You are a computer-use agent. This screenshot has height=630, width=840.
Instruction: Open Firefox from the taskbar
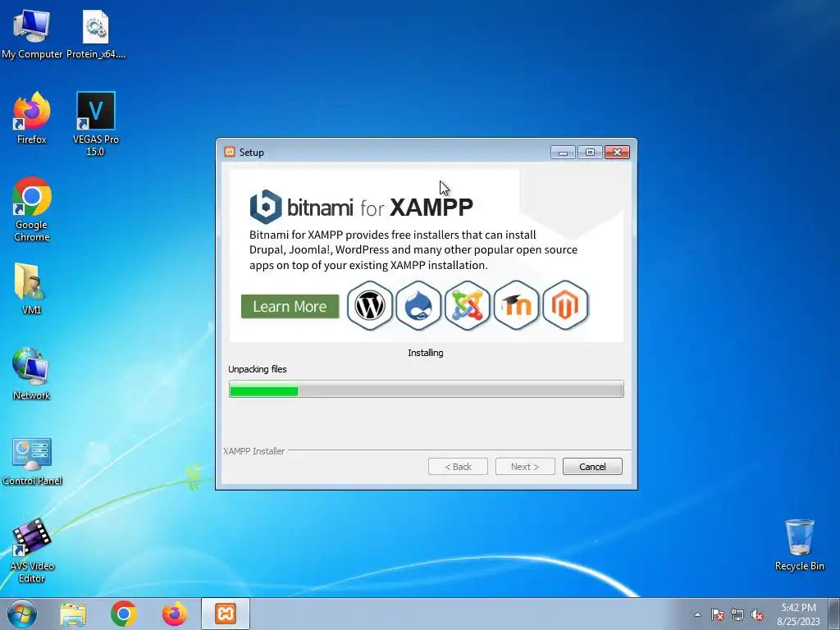tap(175, 614)
